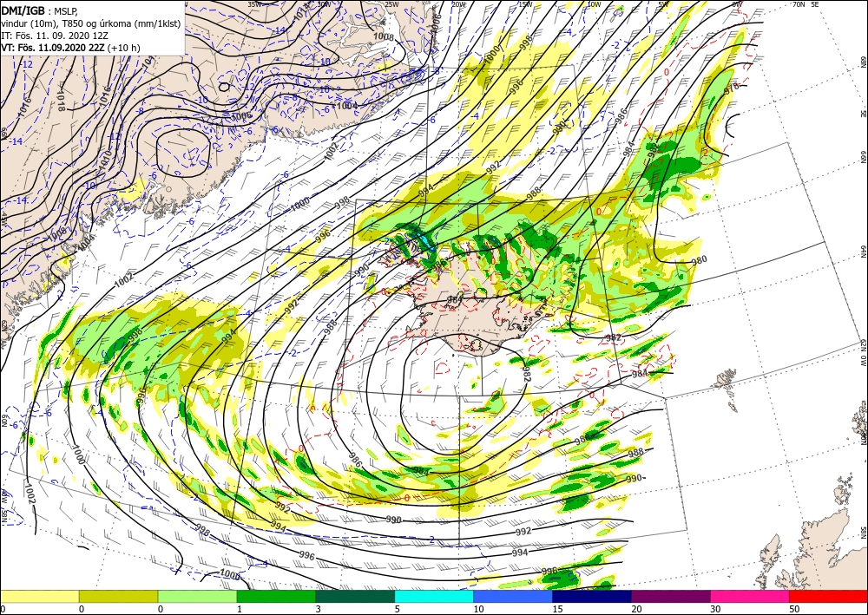The width and height of the screenshot is (868, 615).
Task: Click the olive yellow-green legend swatch
Action: [x=118, y=596]
